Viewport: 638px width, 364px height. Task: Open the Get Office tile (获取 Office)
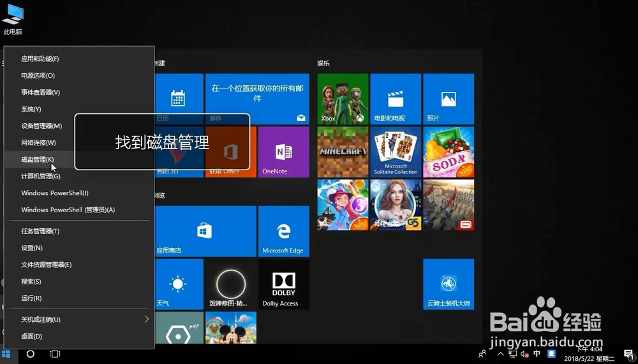(x=231, y=152)
